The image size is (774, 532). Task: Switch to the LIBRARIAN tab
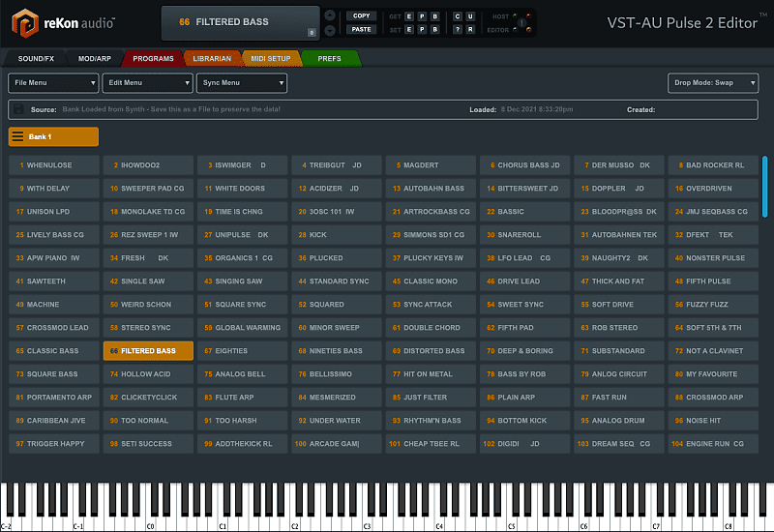coord(211,59)
